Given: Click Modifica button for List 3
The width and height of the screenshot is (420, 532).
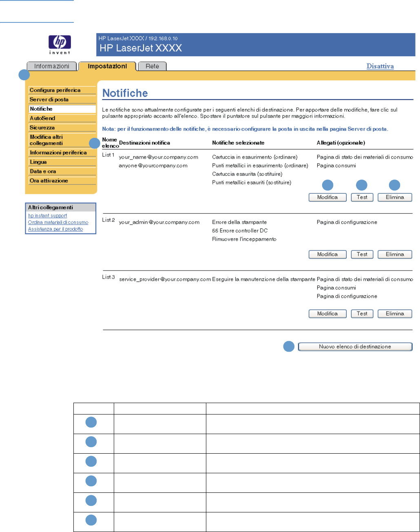Looking at the screenshot, I should pyautogui.click(x=327, y=314).
